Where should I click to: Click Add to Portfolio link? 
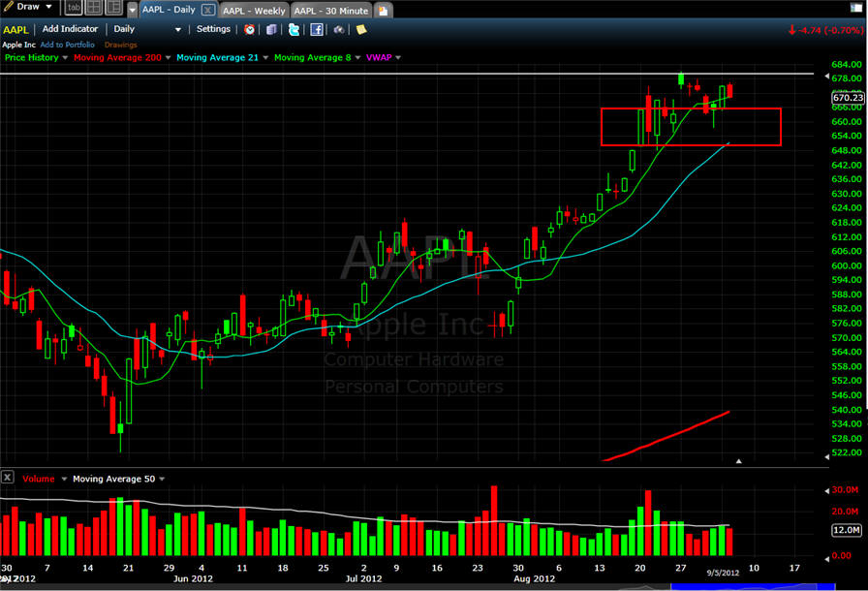point(68,45)
